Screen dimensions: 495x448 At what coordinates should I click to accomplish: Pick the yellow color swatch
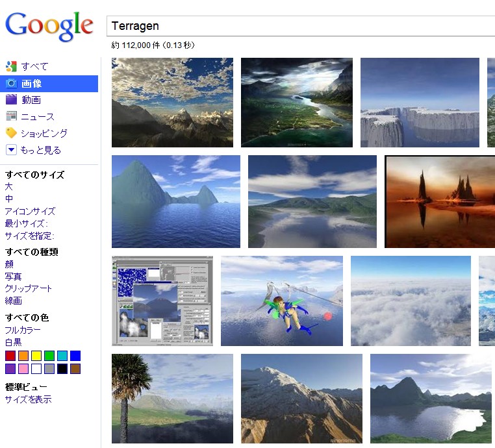(36, 356)
